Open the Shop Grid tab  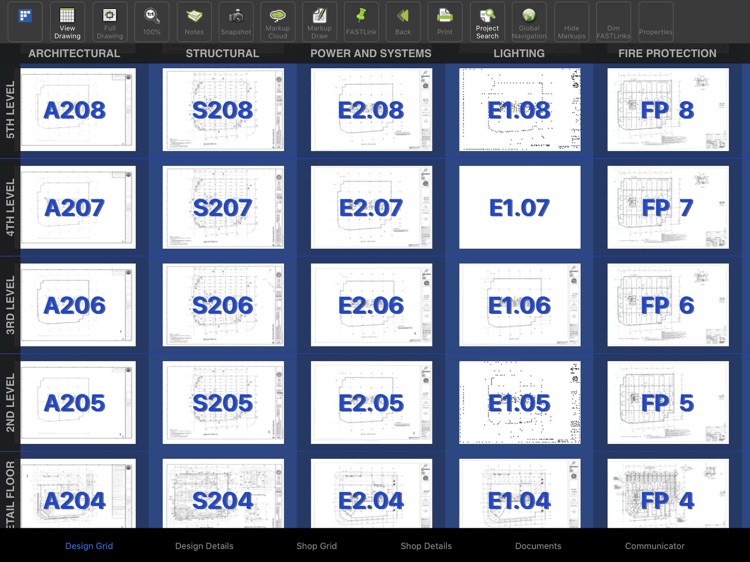click(x=317, y=546)
